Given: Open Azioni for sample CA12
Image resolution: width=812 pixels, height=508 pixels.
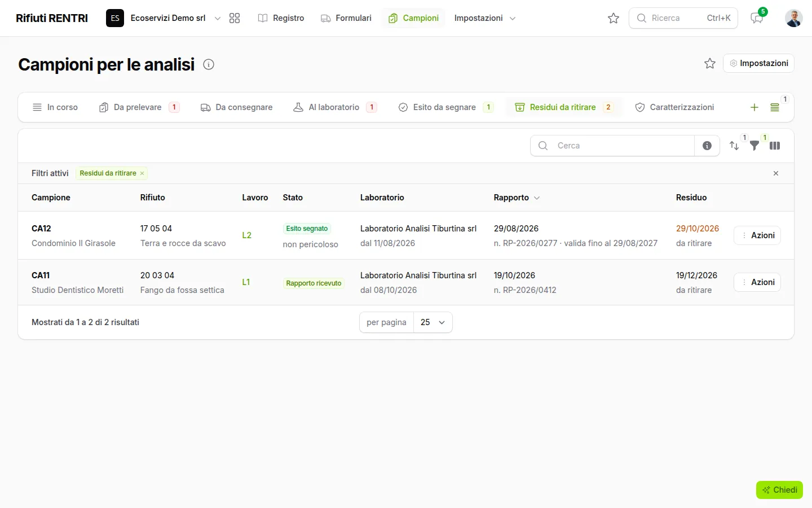Looking at the screenshot, I should click(x=757, y=235).
